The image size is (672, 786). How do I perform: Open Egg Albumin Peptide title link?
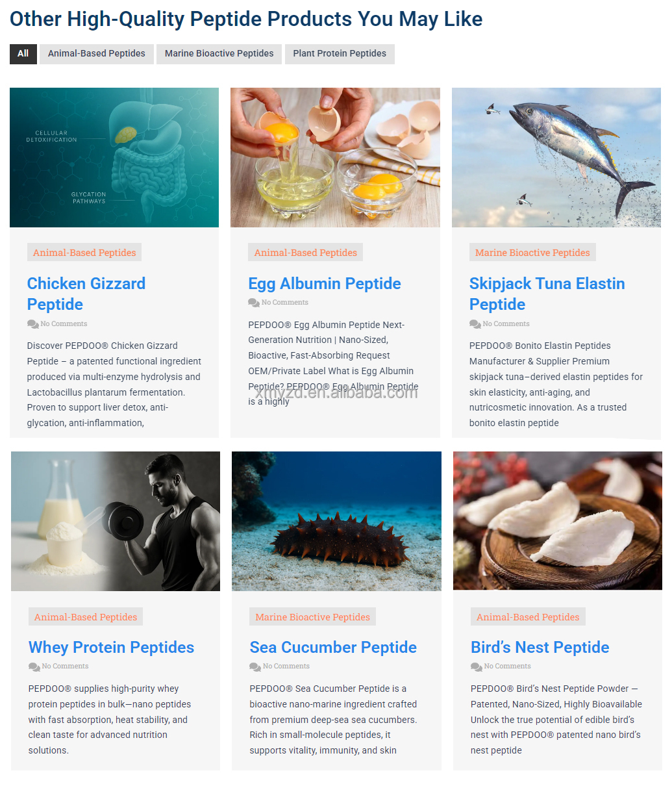tap(325, 284)
